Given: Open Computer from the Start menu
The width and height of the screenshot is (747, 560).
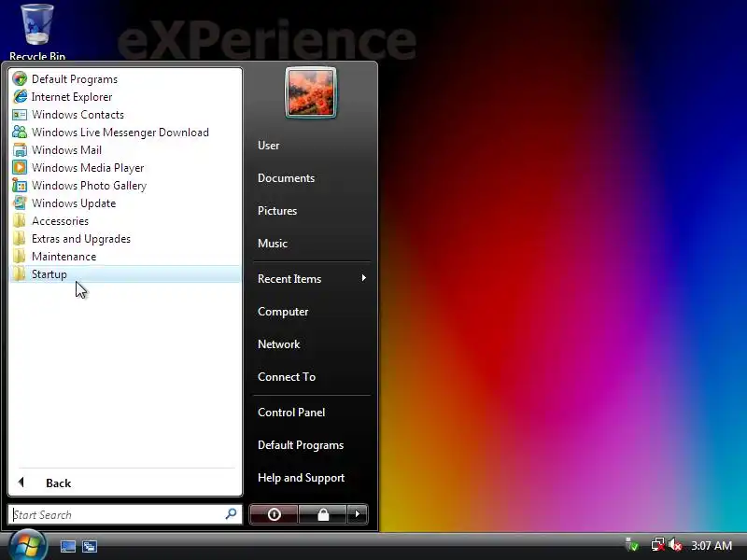Looking at the screenshot, I should pos(283,312).
